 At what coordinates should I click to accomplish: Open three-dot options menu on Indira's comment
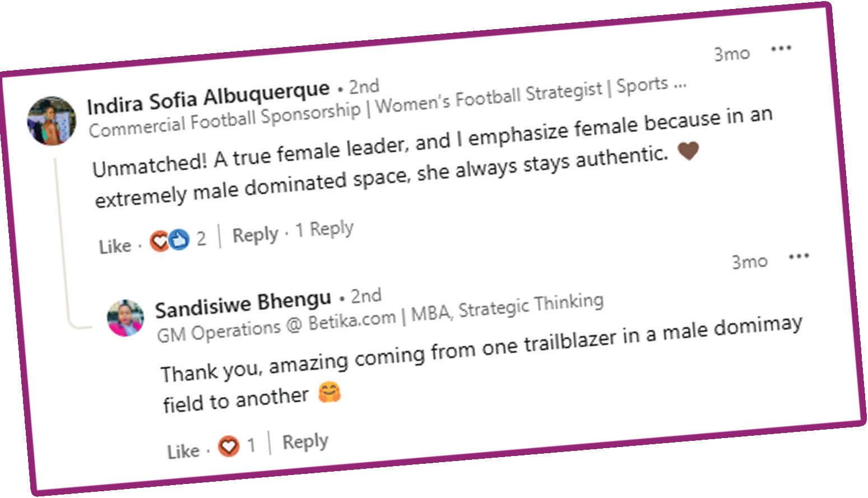coord(781,49)
